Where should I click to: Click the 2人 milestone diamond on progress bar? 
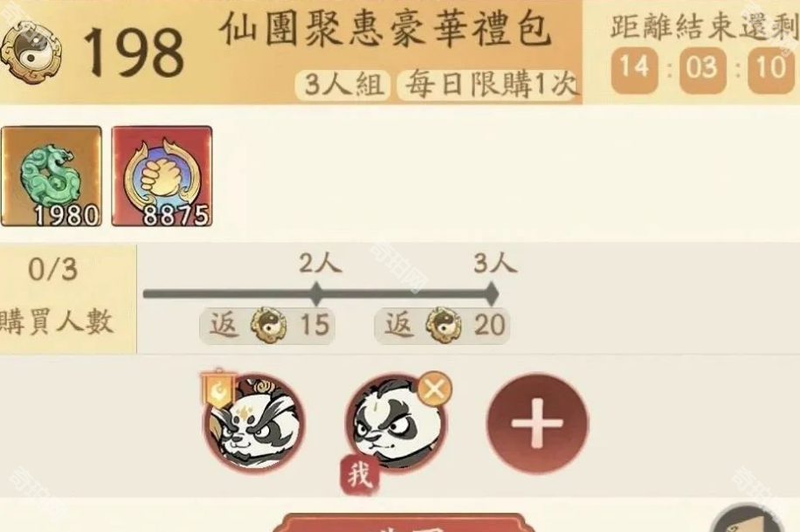tap(316, 294)
